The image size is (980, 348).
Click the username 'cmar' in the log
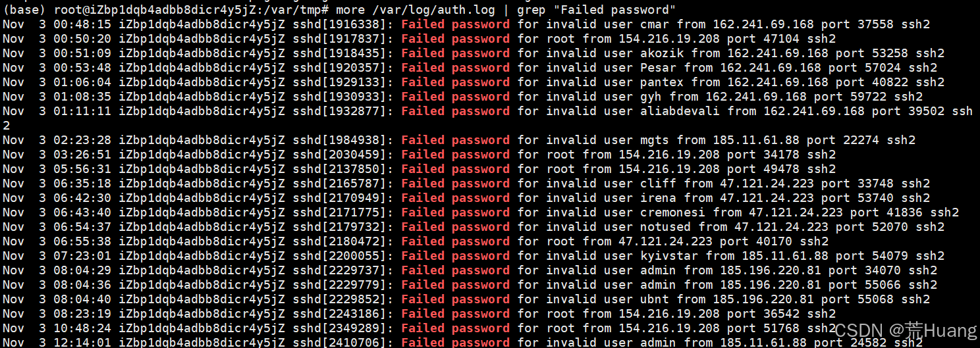(654, 24)
